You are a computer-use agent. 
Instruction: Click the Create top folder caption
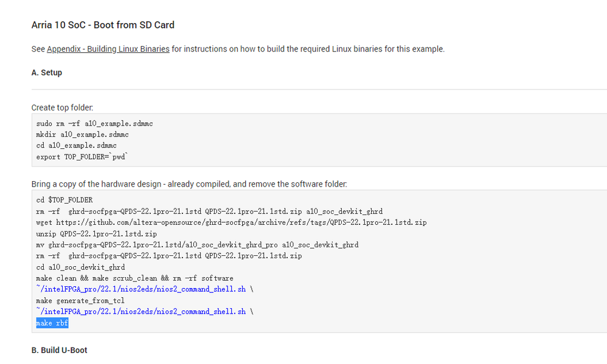click(62, 108)
